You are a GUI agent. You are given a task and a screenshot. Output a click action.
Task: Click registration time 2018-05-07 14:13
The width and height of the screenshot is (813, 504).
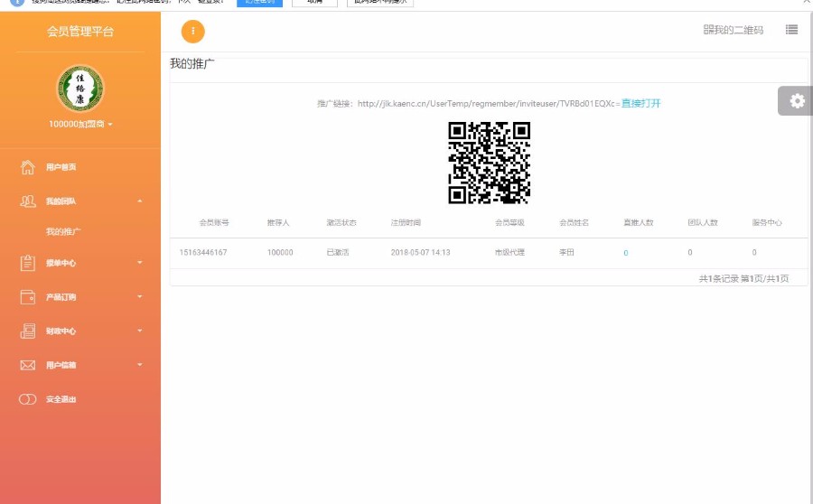[x=420, y=253]
